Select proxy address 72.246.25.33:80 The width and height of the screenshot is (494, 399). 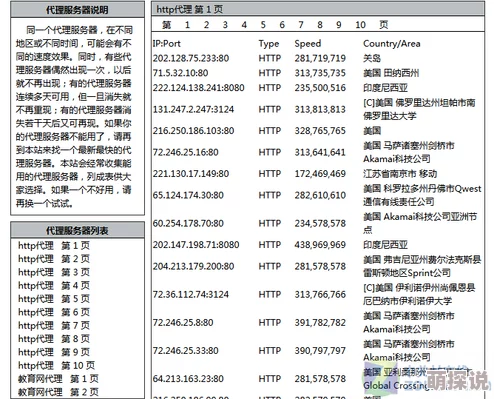[186, 351]
